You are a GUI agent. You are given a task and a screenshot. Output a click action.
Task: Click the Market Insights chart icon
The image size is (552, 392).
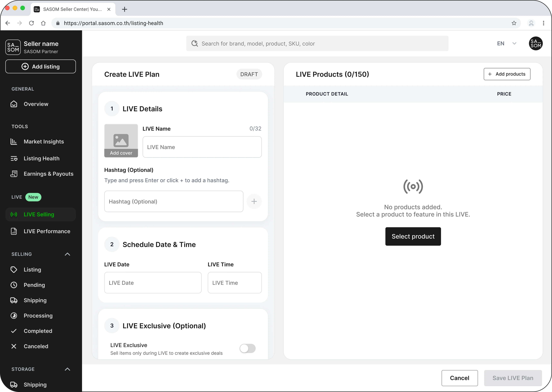pyautogui.click(x=14, y=141)
